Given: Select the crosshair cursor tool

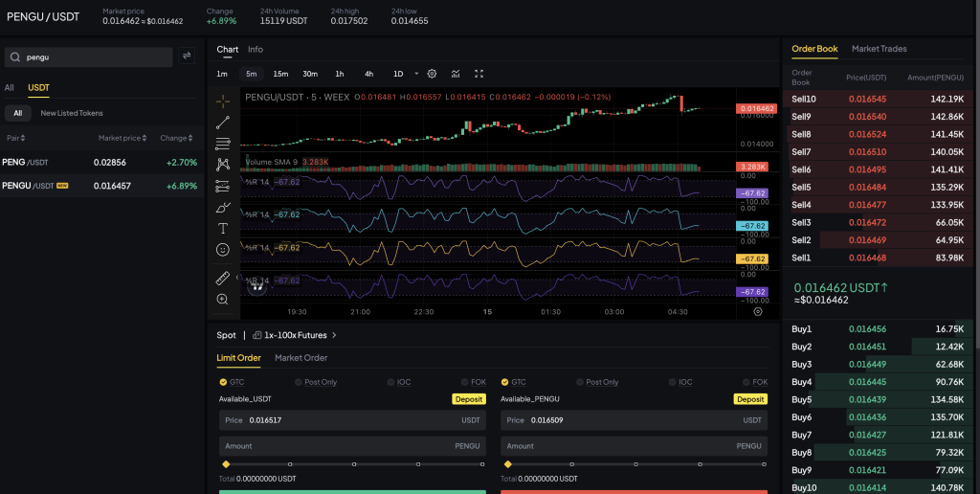Looking at the screenshot, I should 223,101.
